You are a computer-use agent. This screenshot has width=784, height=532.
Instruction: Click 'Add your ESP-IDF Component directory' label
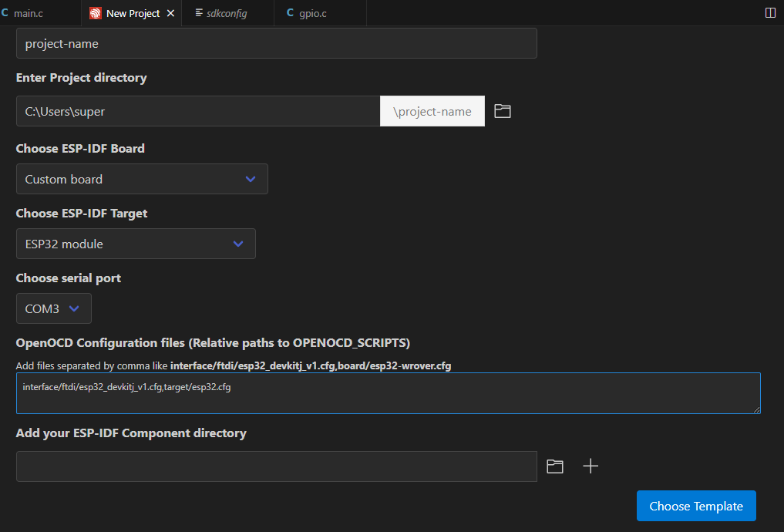click(131, 433)
